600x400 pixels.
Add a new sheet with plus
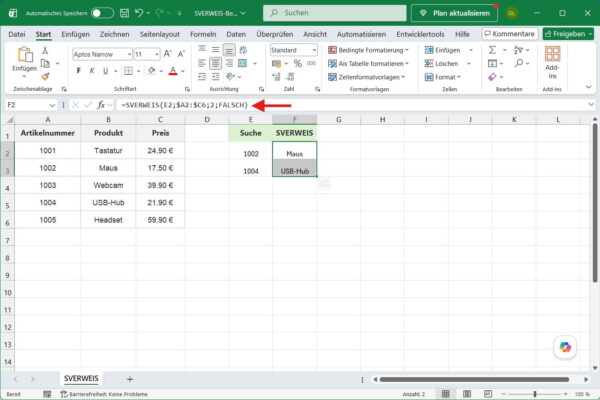click(x=130, y=379)
